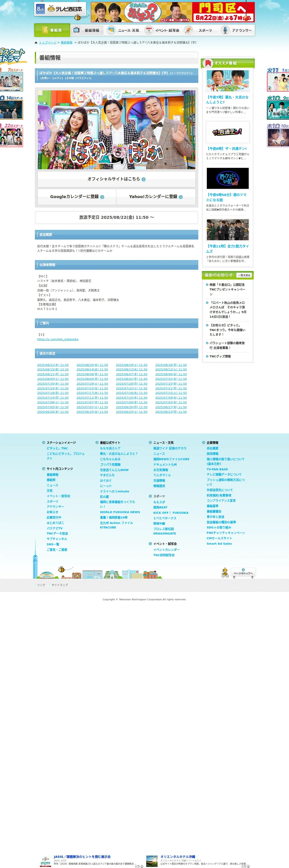
Task: Click right side 水10 drama banner
Action: 278,107
